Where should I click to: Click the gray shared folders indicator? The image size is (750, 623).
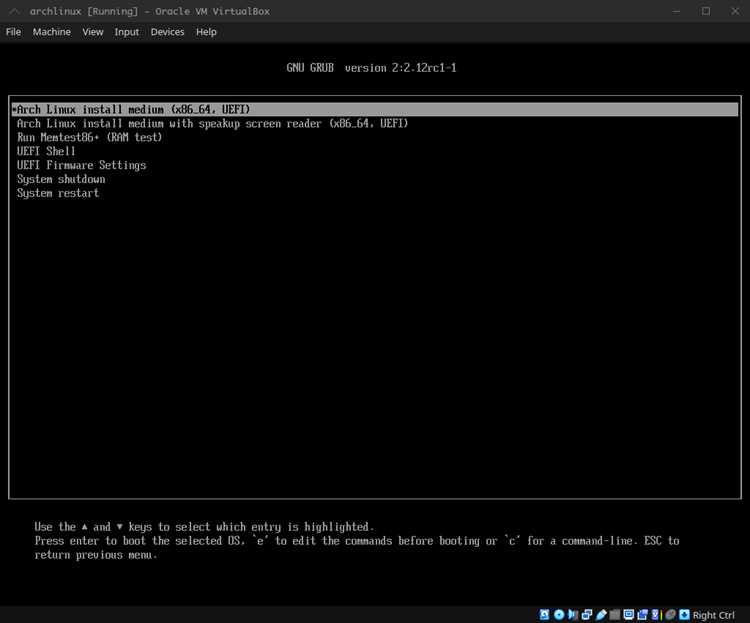(x=615, y=614)
